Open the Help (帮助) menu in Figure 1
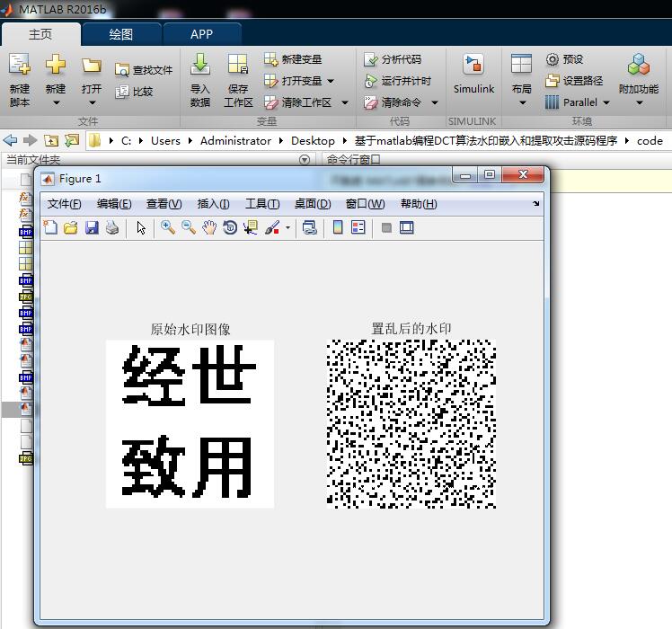The image size is (672, 629). (419, 204)
